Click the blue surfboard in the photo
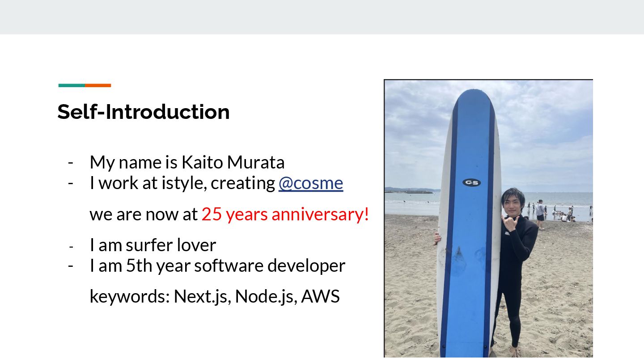The width and height of the screenshot is (644, 362). click(469, 223)
